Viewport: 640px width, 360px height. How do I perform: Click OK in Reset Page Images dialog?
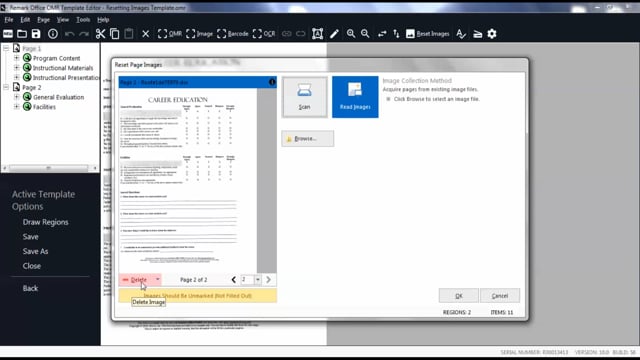point(458,296)
